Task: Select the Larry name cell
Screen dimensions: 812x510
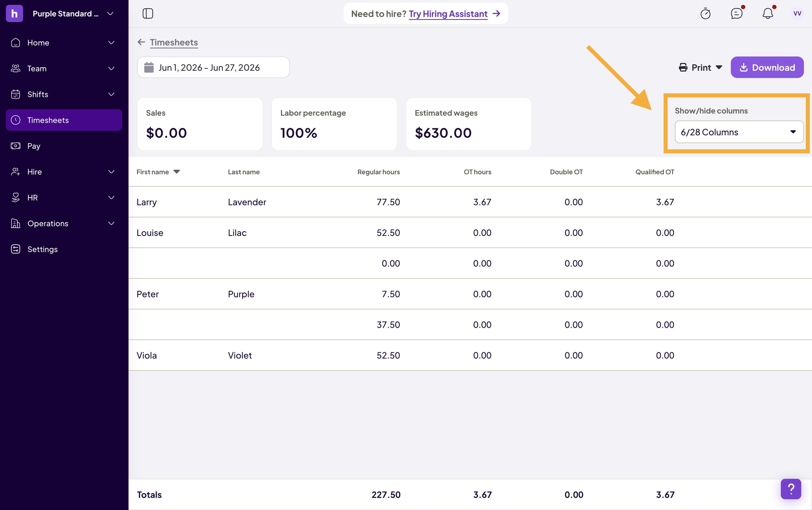Action: (147, 202)
